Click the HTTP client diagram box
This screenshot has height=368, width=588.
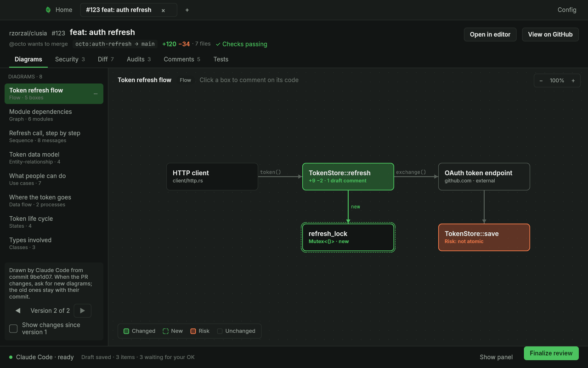click(212, 177)
